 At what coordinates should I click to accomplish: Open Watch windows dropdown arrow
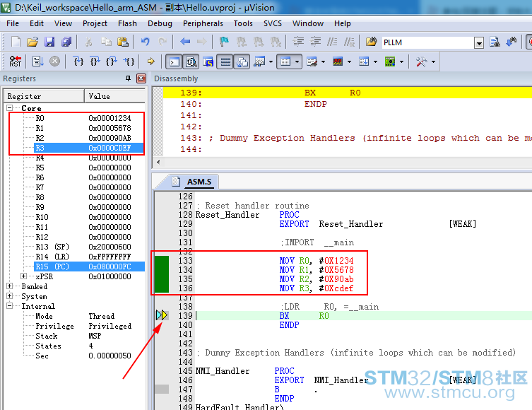click(271, 61)
